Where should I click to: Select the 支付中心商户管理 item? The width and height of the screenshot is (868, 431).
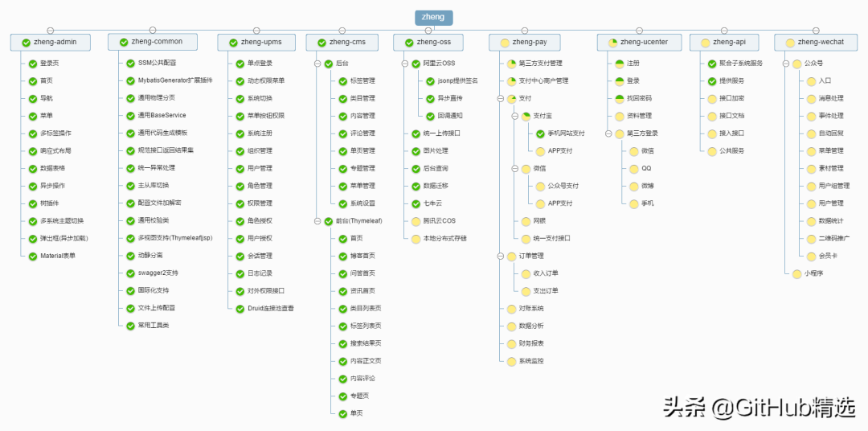(x=538, y=81)
